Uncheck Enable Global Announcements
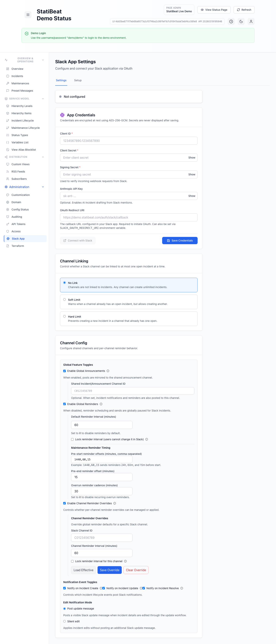Image resolution: width=276 pixels, height=644 pixels. (65, 371)
